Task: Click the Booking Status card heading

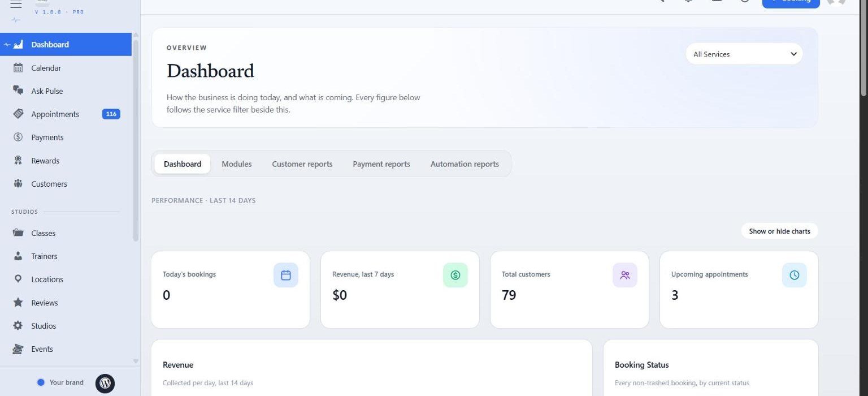Action: 642,365
